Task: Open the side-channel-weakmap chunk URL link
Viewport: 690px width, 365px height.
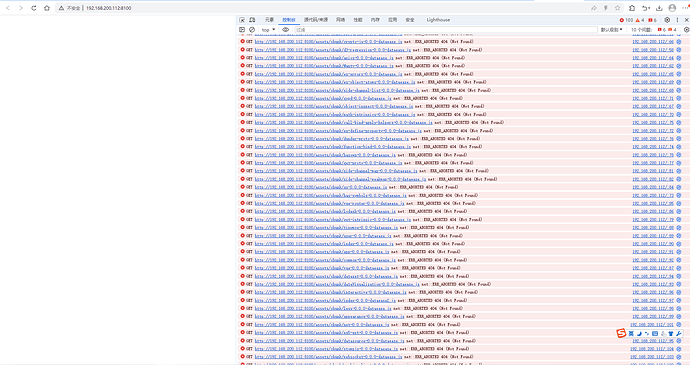Action: [x=341, y=179]
